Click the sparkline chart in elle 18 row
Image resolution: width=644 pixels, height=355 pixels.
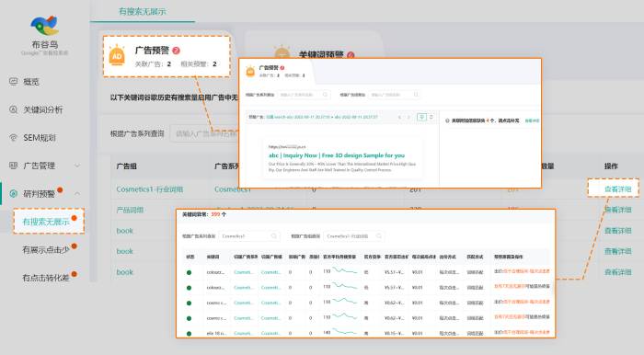click(345, 332)
